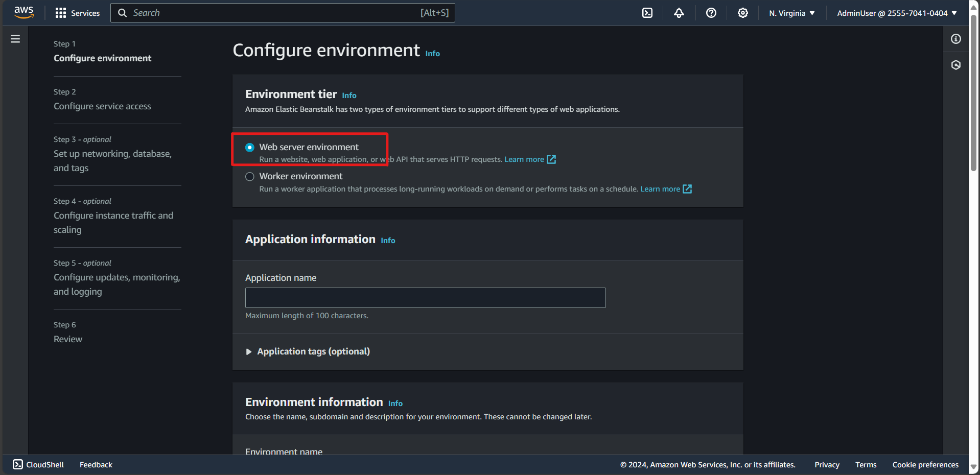Open Info link beside Environment information
This screenshot has height=475, width=980.
[395, 403]
